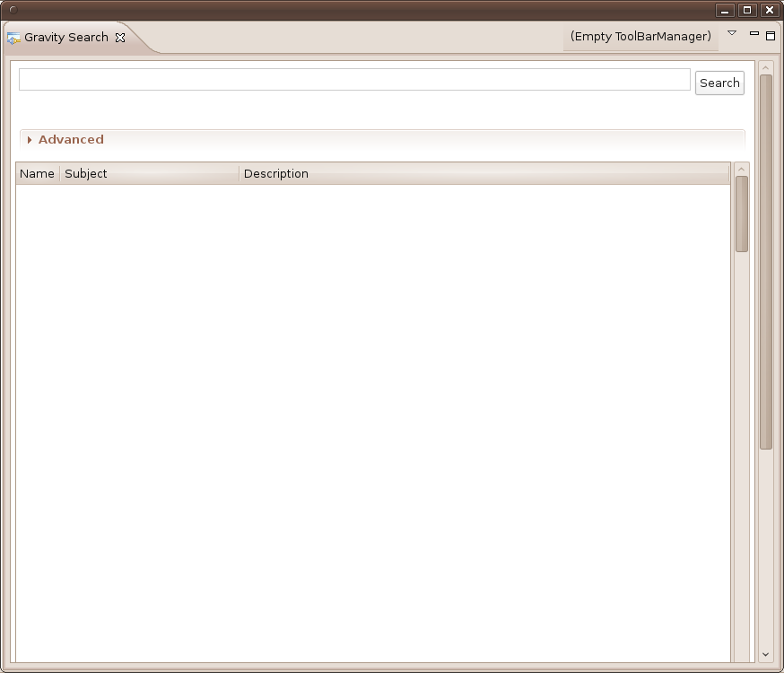
Task: Minimize the application window
Action: [x=726, y=10]
